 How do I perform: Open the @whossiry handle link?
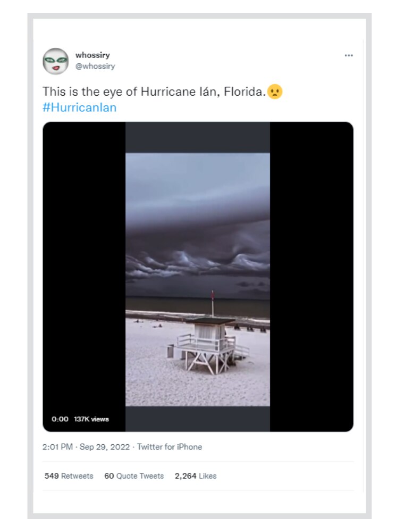pyautogui.click(x=95, y=66)
